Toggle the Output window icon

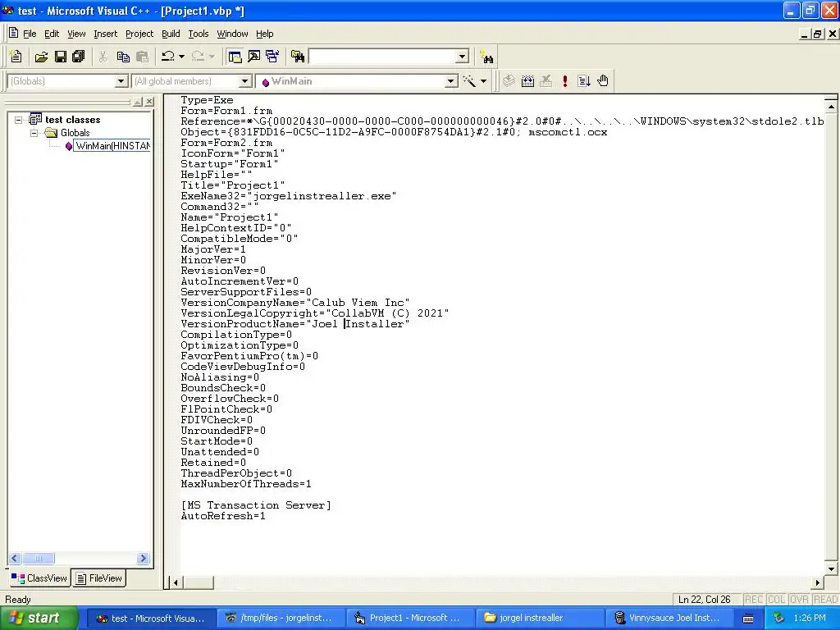[253, 57]
